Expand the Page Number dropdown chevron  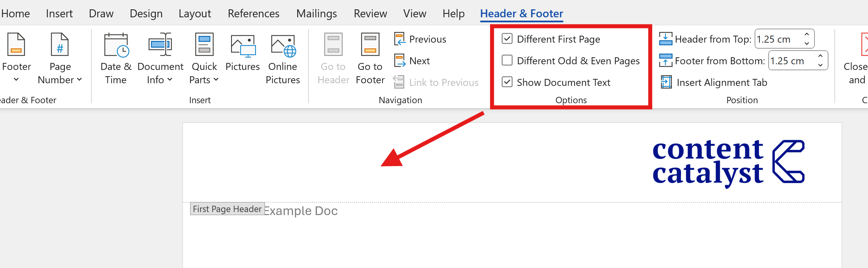pos(79,80)
